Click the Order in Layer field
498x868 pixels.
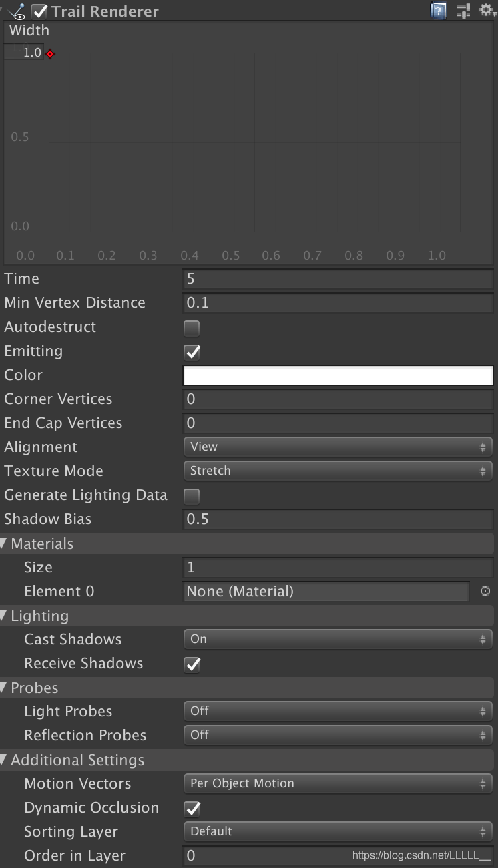(338, 855)
